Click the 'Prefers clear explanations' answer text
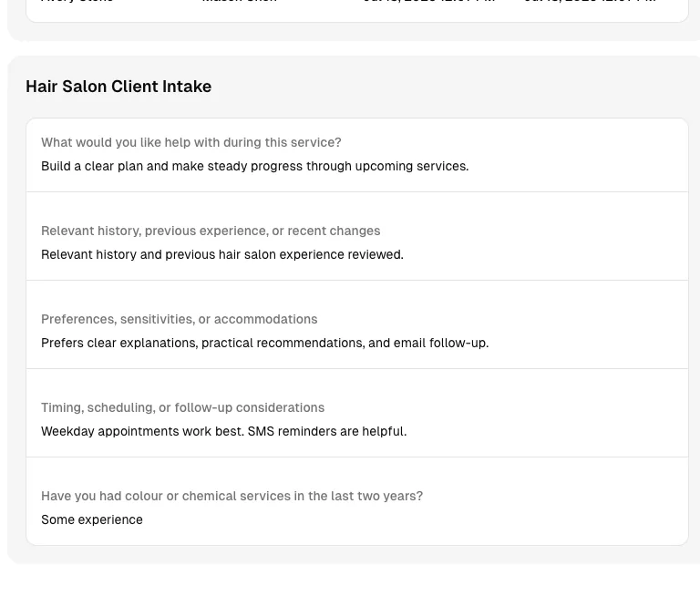The width and height of the screenshot is (700, 596). click(x=264, y=343)
